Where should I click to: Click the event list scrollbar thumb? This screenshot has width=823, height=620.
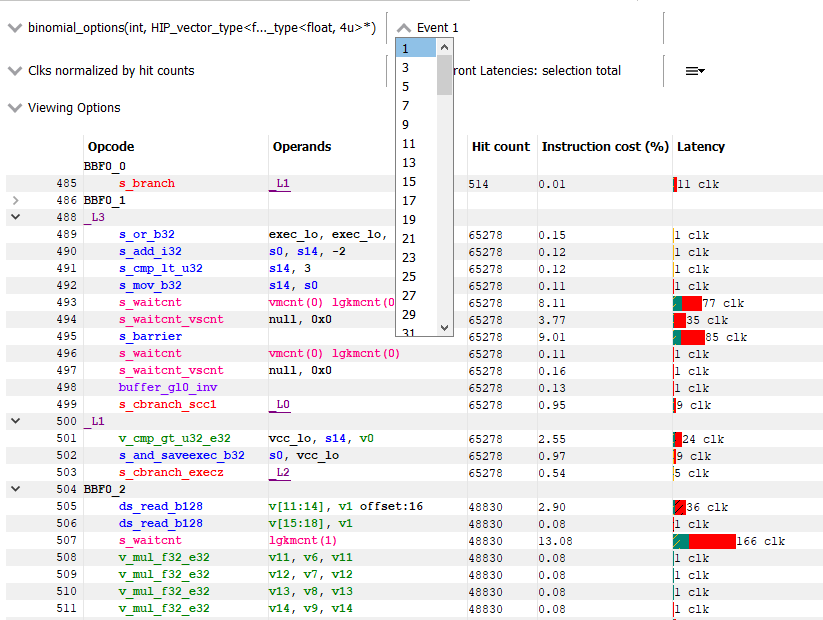[444, 75]
